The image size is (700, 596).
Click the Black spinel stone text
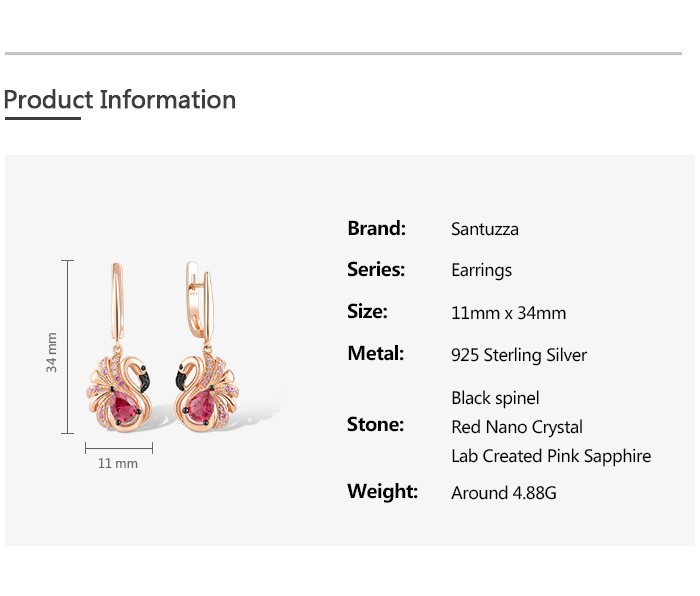coord(495,398)
